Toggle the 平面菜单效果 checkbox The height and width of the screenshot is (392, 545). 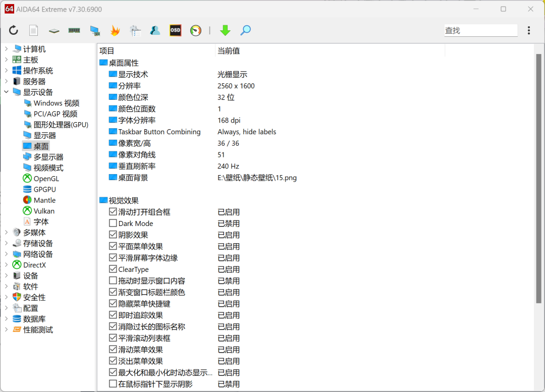113,246
